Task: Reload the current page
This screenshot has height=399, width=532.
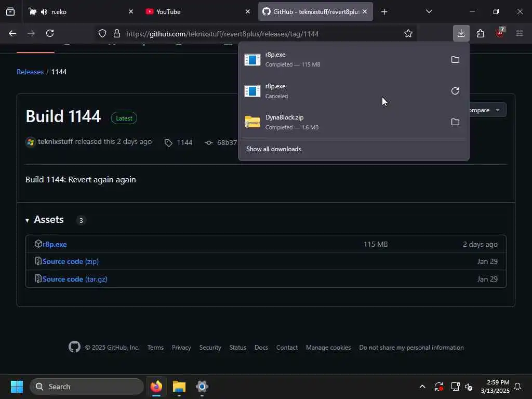Action: pos(50,33)
